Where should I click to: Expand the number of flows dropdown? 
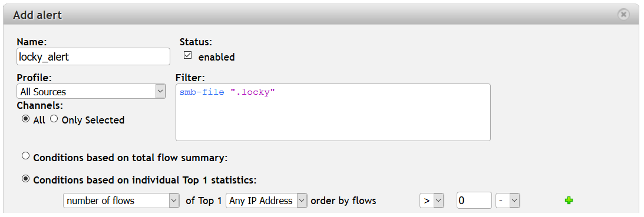coord(121,201)
